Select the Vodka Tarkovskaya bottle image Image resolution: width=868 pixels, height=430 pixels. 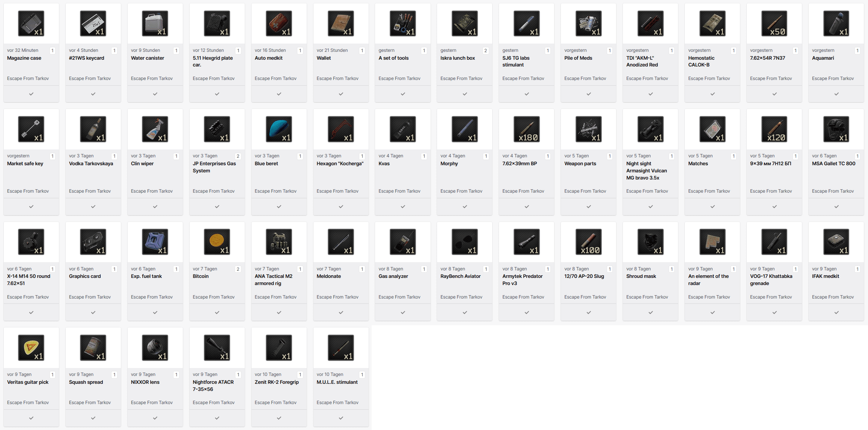[93, 129]
